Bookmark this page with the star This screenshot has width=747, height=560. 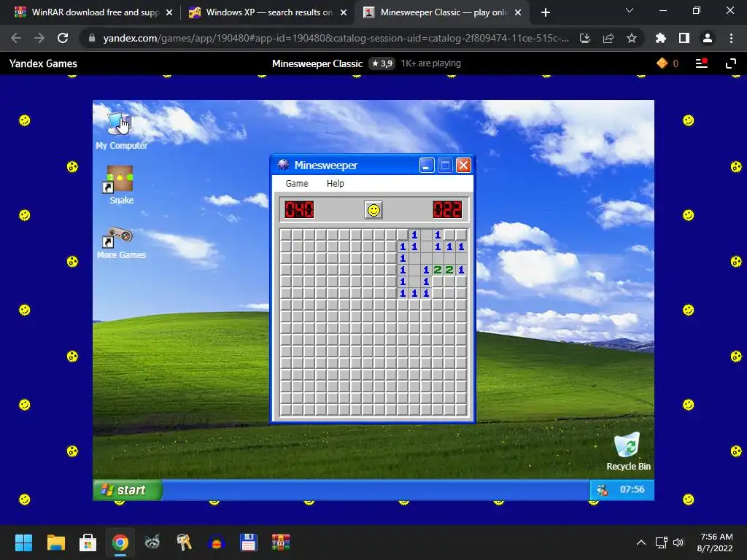tap(632, 38)
